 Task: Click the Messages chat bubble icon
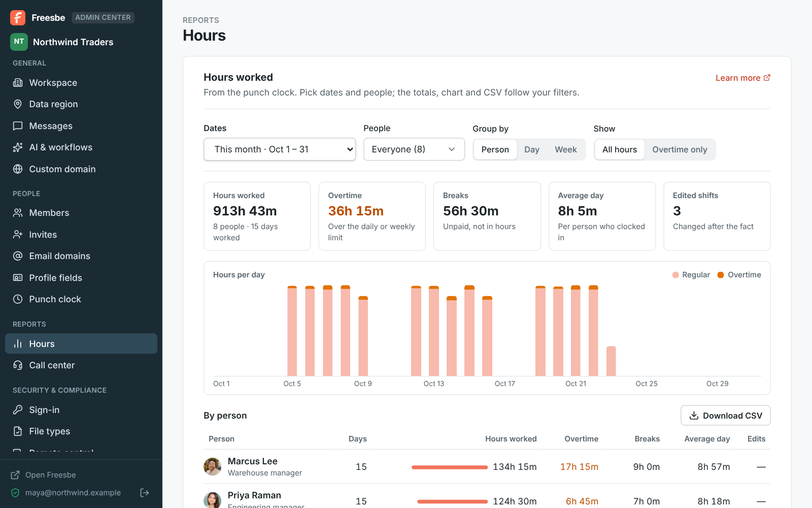point(18,126)
